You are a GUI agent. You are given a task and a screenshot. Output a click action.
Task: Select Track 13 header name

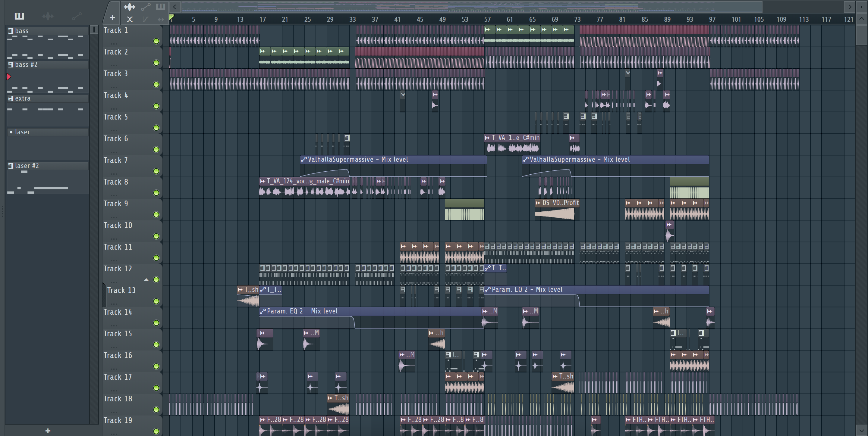pyautogui.click(x=121, y=290)
